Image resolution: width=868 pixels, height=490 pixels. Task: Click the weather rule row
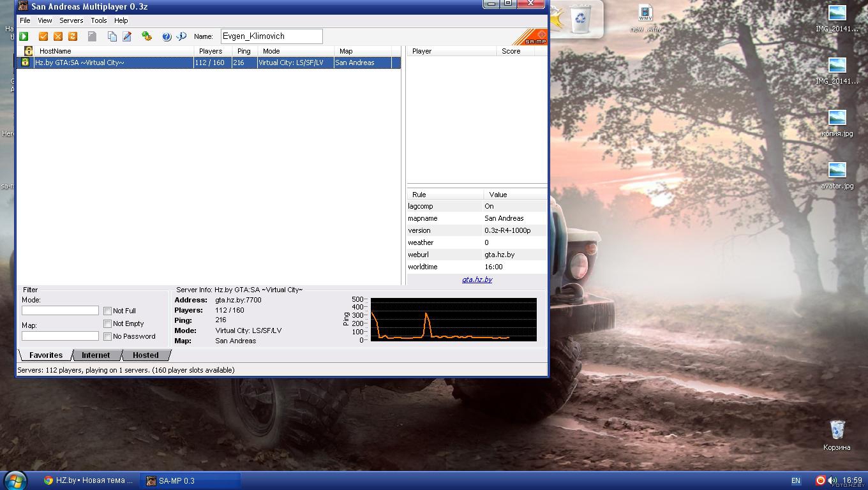tap(477, 242)
